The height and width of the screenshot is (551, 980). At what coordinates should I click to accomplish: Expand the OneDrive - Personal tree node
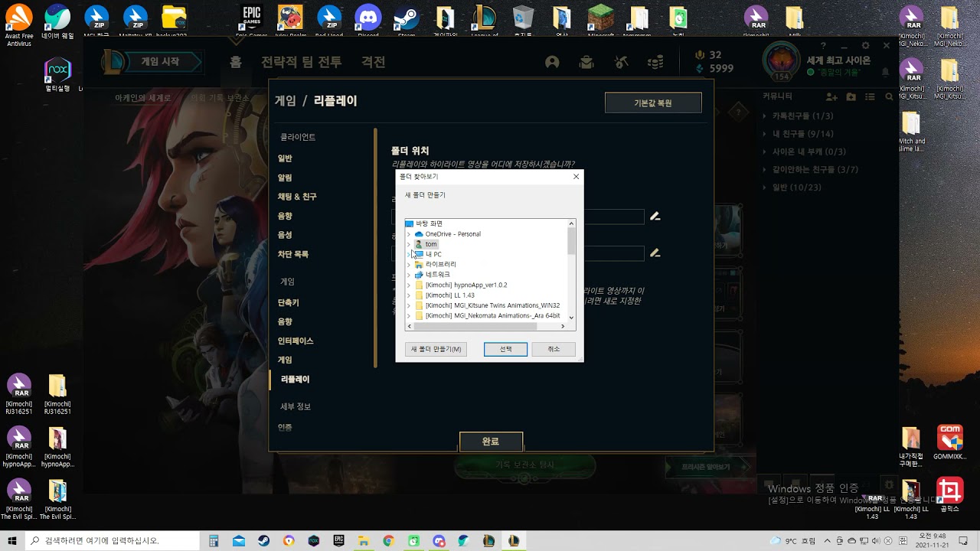(409, 234)
